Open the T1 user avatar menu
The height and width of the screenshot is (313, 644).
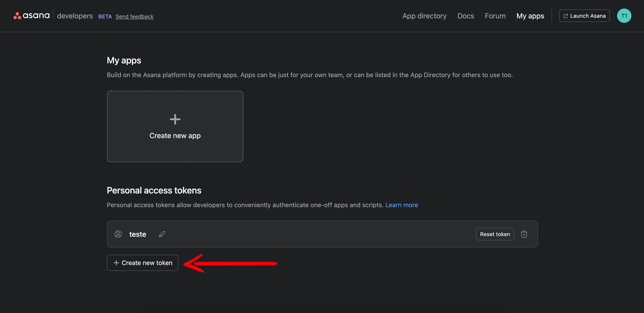[x=624, y=16]
